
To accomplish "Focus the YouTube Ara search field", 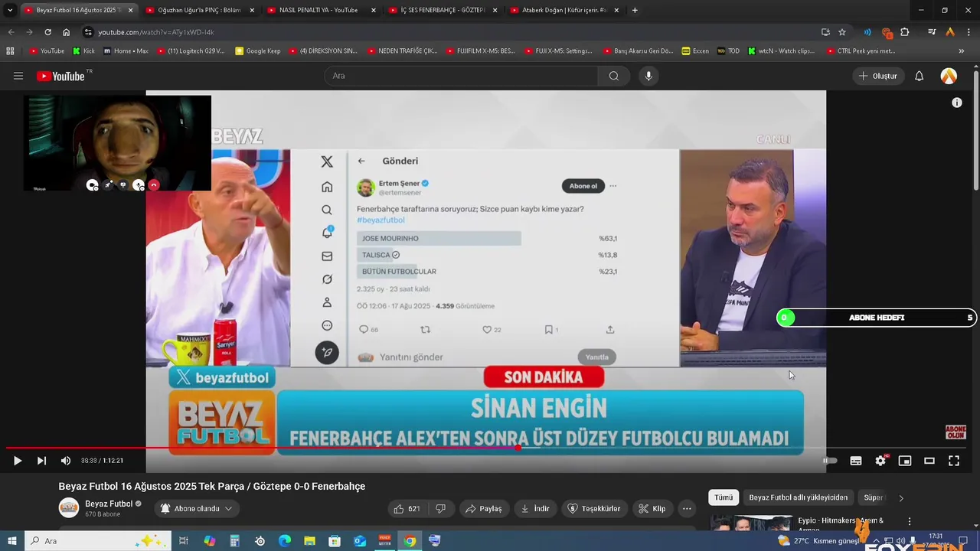I will tap(461, 76).
